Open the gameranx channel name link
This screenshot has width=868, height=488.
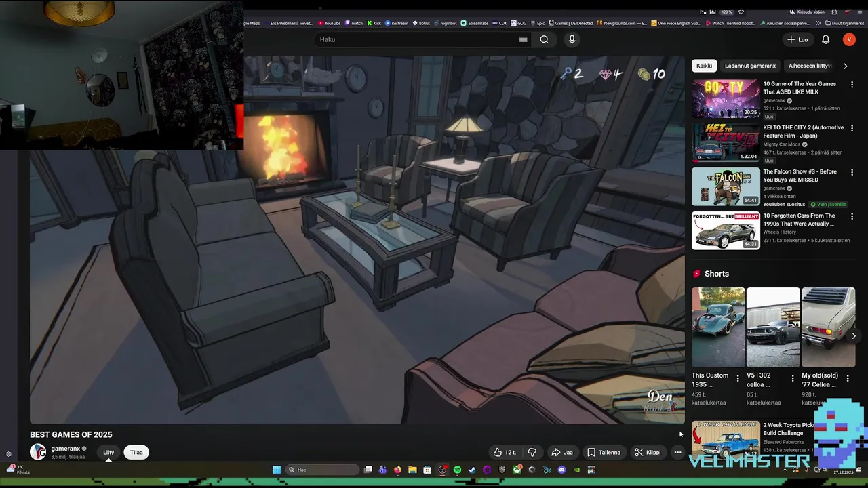pyautogui.click(x=66, y=449)
